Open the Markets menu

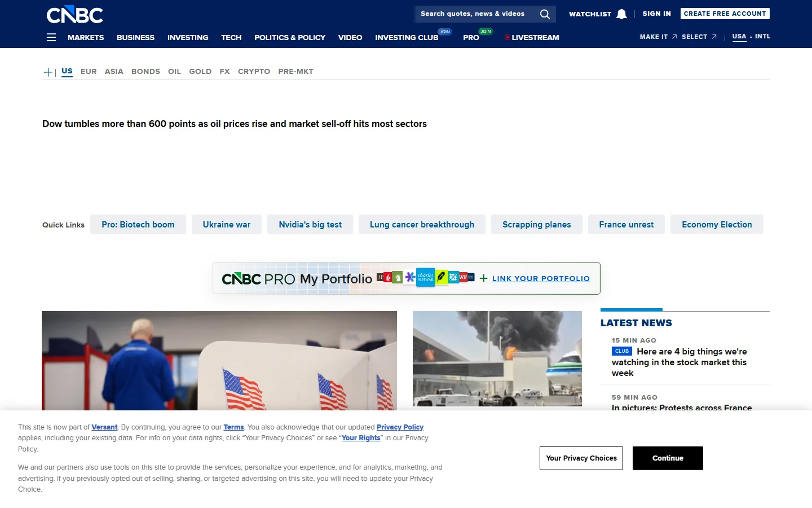tap(86, 37)
